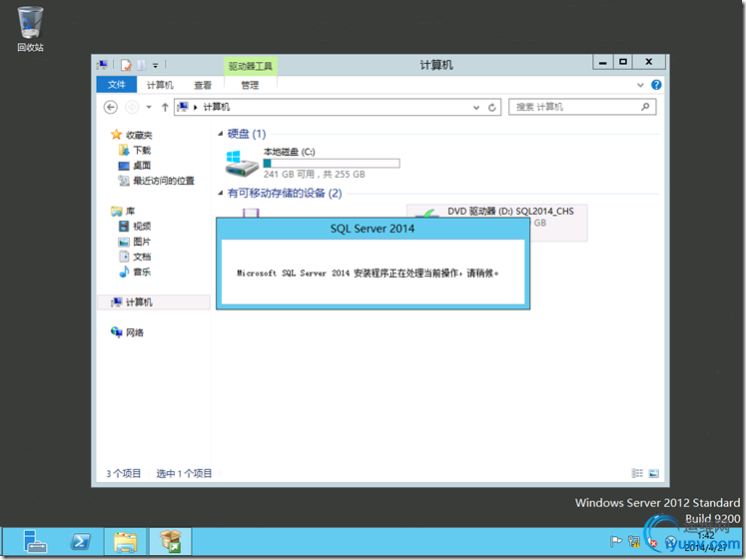Click the SQL Server 2014 dialog title
746x560 pixels.
click(x=373, y=229)
